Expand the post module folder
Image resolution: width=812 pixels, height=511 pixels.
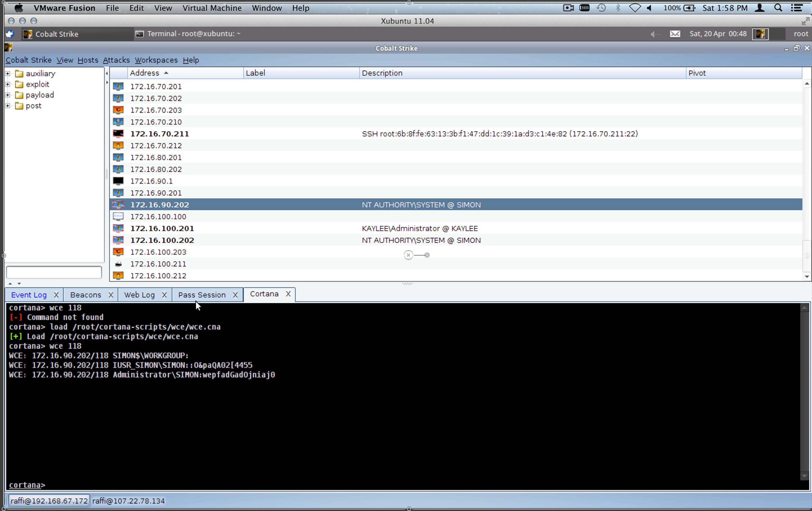(x=8, y=106)
